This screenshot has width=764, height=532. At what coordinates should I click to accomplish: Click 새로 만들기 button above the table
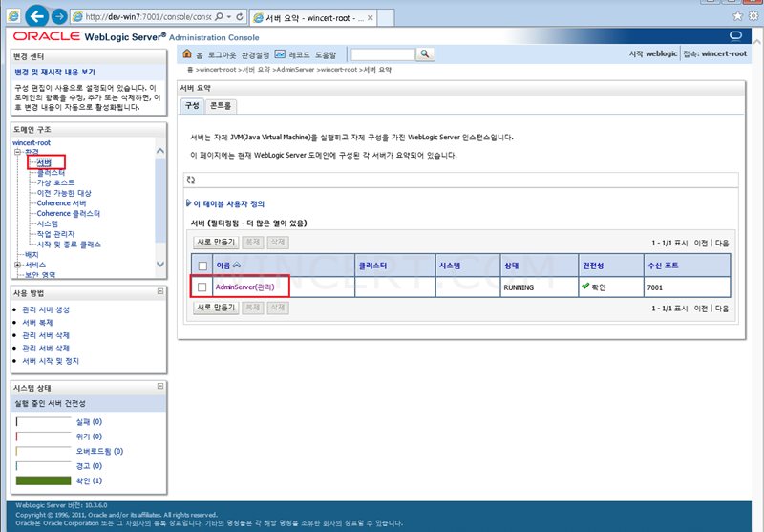point(216,243)
